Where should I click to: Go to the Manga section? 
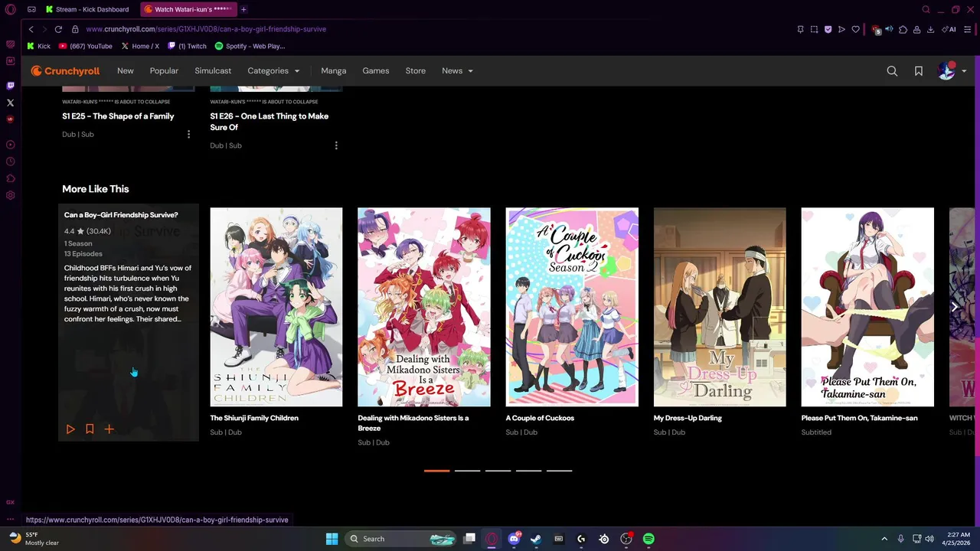click(334, 70)
